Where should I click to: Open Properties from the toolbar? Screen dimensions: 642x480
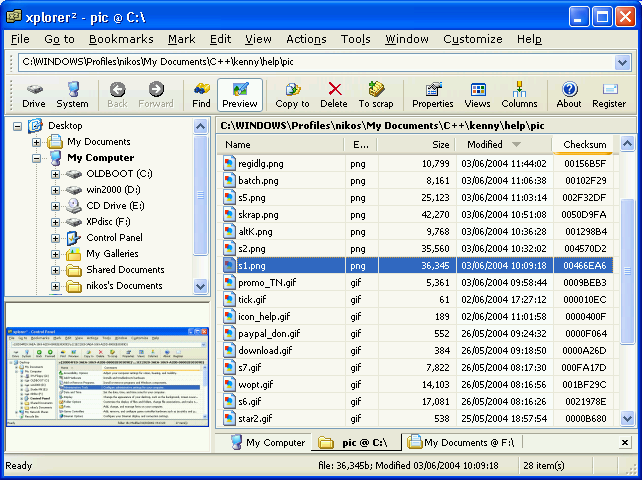click(x=433, y=95)
